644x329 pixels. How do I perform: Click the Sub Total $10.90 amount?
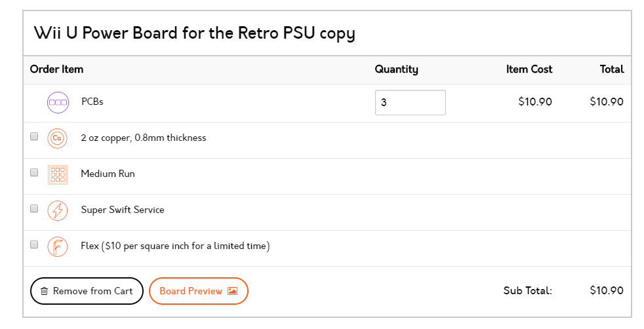click(x=607, y=290)
